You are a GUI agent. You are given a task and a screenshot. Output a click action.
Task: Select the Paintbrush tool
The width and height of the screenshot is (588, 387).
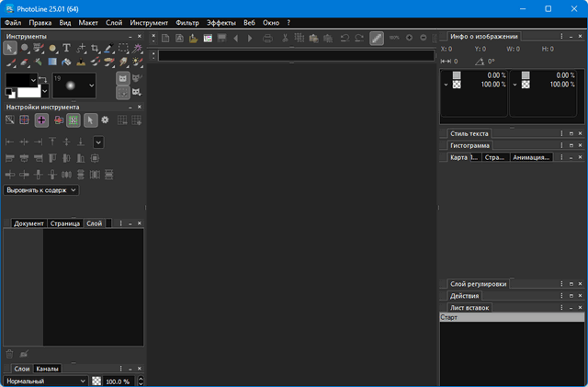10,62
